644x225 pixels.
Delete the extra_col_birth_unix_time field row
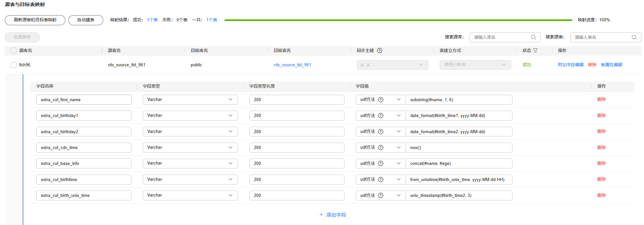click(x=601, y=195)
